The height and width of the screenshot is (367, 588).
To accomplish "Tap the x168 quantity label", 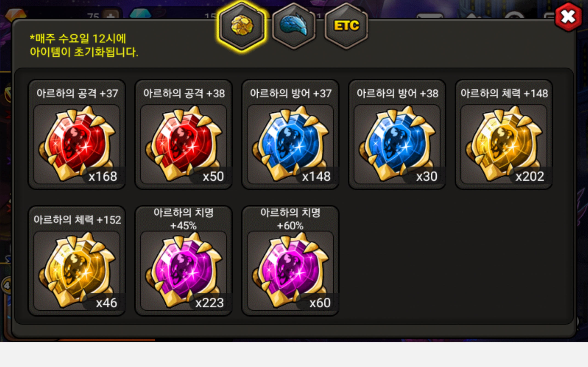I will coord(103,176).
